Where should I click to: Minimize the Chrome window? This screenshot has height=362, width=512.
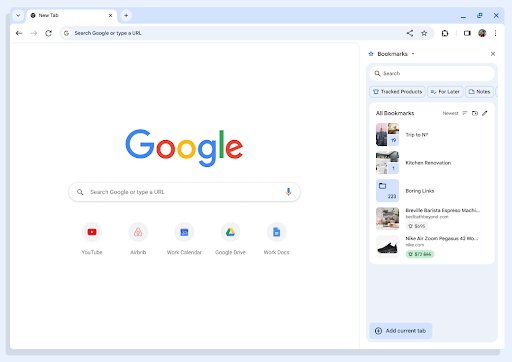(463, 16)
